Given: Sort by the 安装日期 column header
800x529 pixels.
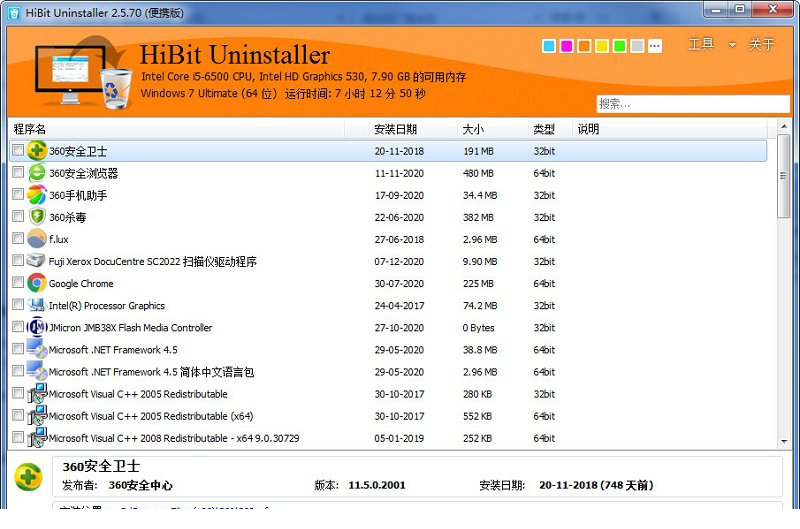Looking at the screenshot, I should [x=413, y=129].
